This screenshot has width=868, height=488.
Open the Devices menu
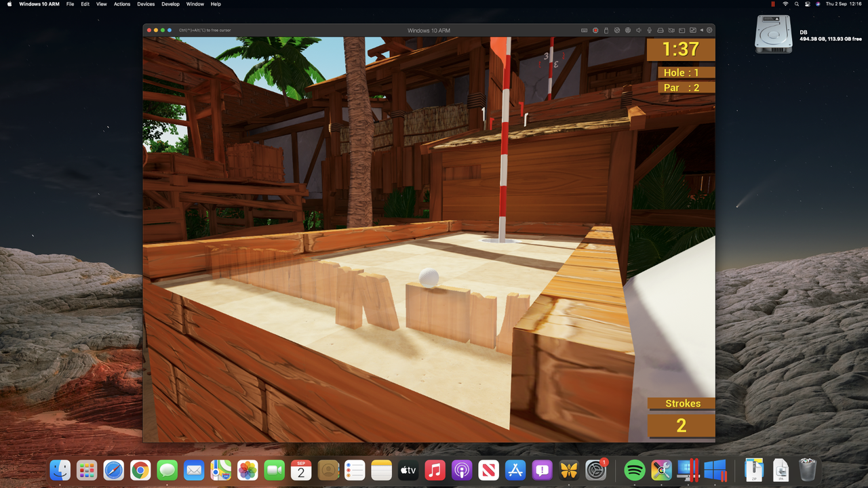(x=146, y=4)
